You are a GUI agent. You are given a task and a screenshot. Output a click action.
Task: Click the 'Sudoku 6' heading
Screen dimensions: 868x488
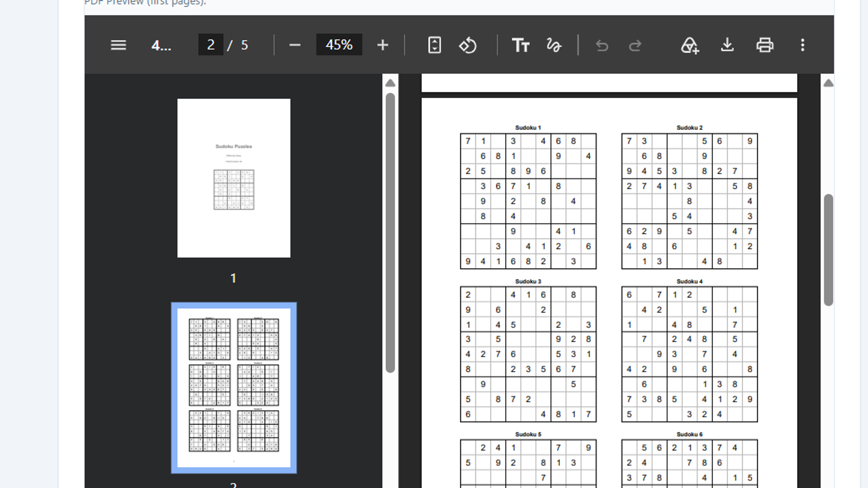tap(690, 434)
